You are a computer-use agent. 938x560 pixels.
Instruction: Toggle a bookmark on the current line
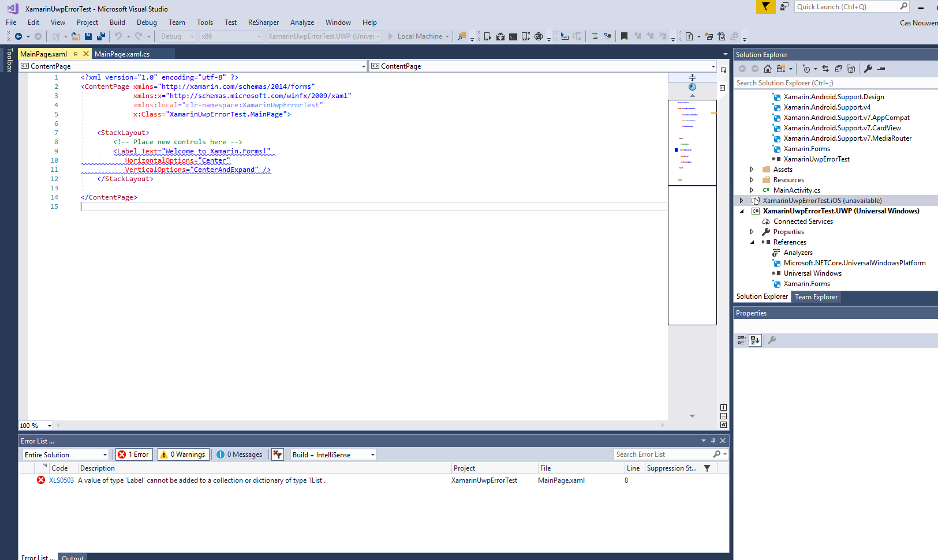(624, 36)
